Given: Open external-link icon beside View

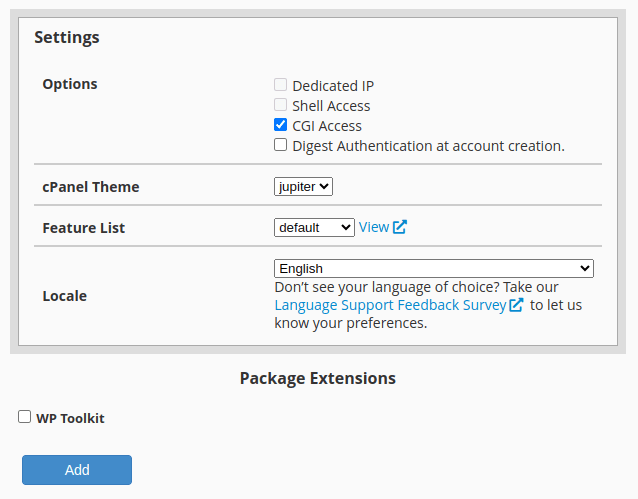Looking at the screenshot, I should click(x=400, y=227).
